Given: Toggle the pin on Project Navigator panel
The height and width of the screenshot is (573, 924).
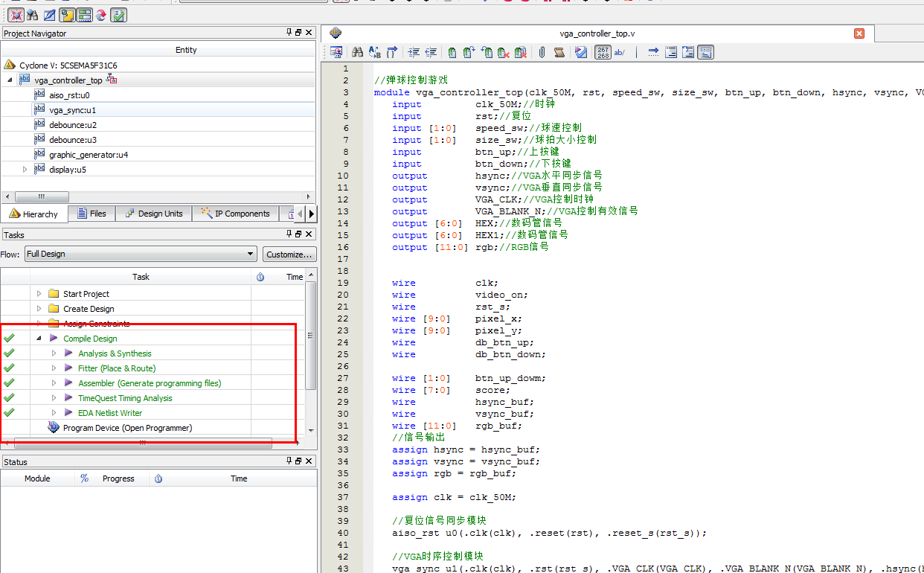Looking at the screenshot, I should point(289,33).
